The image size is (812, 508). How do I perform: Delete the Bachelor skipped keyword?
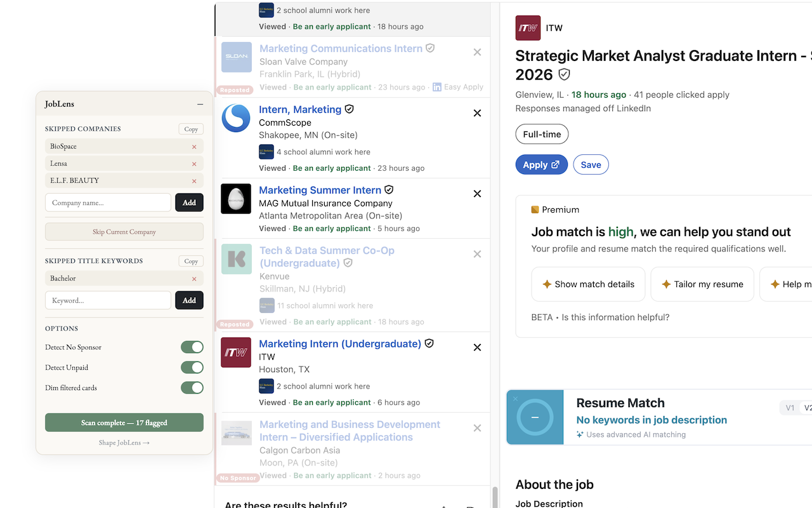click(x=194, y=279)
